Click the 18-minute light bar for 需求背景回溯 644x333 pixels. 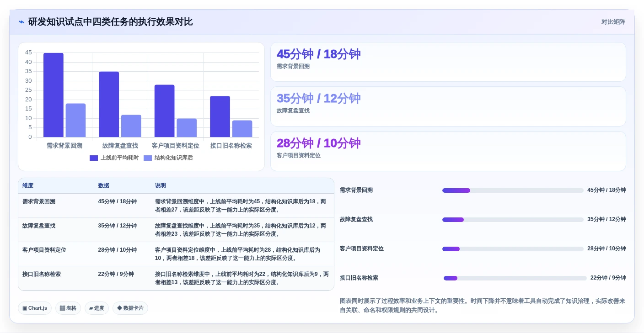pyautogui.click(x=75, y=120)
